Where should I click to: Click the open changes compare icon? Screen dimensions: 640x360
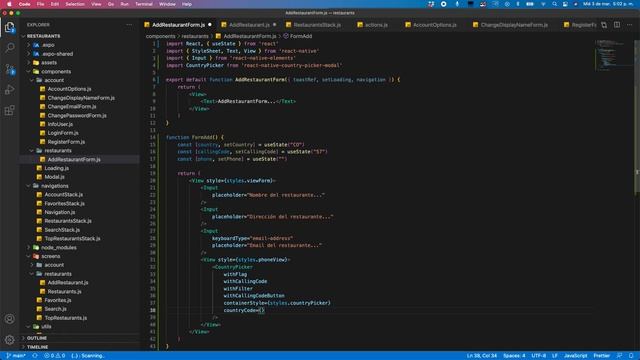604,25
